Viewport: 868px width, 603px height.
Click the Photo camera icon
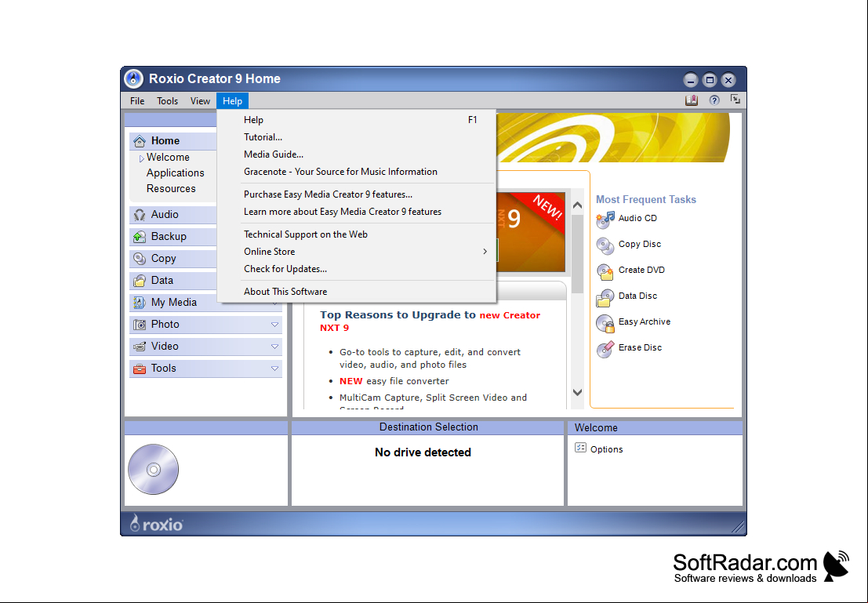click(x=140, y=325)
